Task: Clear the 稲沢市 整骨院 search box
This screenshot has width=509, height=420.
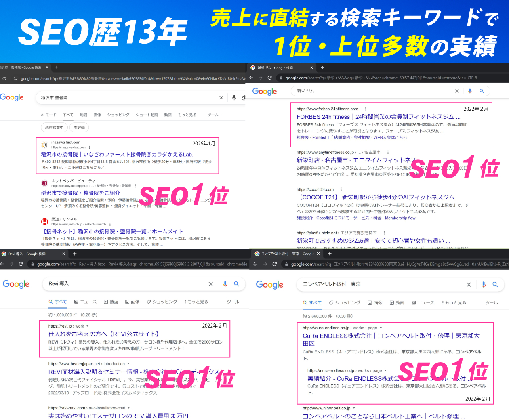Action: coord(221,98)
